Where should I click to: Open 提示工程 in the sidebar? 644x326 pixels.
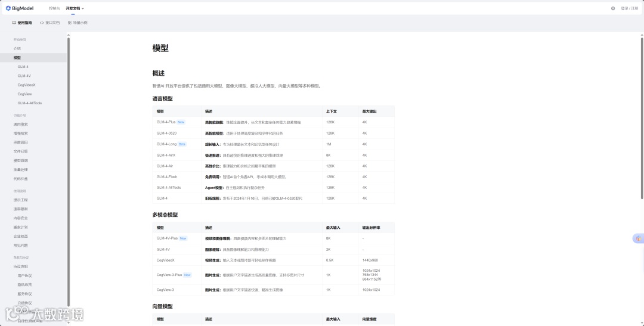click(20, 200)
